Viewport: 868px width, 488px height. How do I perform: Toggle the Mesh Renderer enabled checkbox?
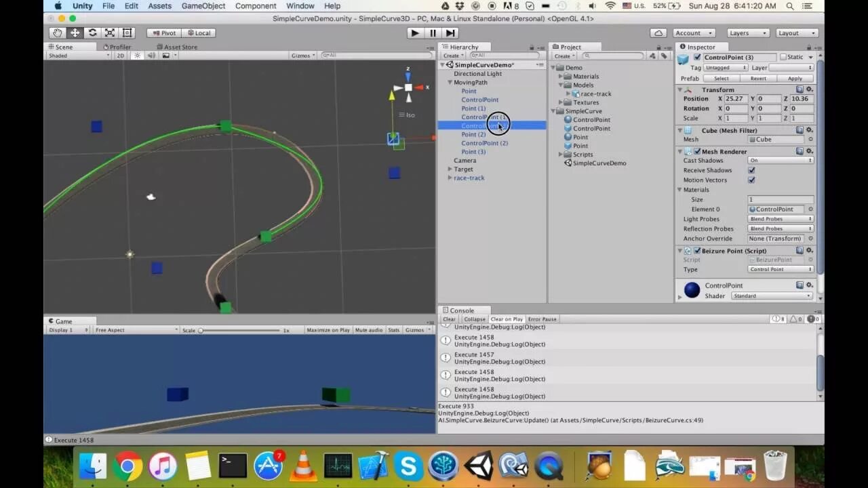coord(697,151)
